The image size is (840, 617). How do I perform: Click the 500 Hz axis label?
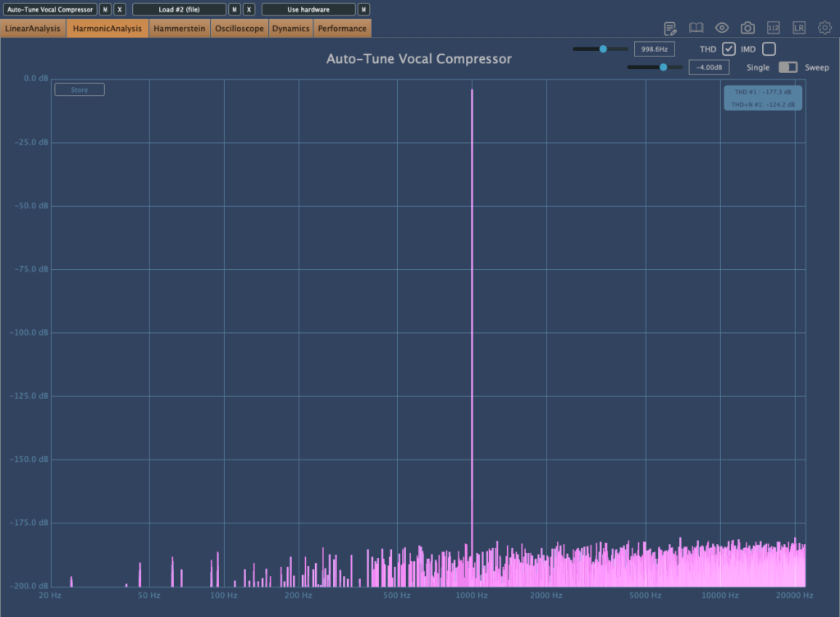pyautogui.click(x=397, y=596)
